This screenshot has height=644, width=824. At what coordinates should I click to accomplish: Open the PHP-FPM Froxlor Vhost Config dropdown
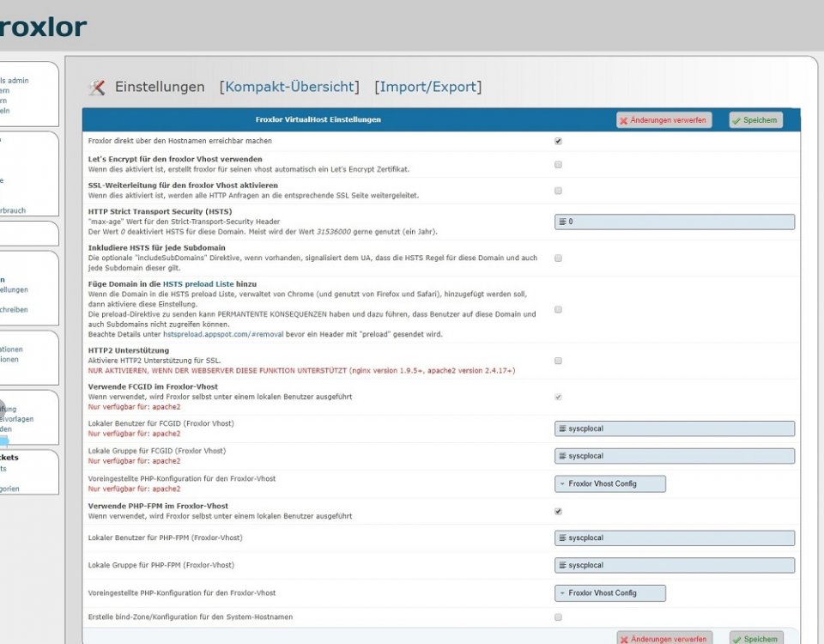[609, 593]
